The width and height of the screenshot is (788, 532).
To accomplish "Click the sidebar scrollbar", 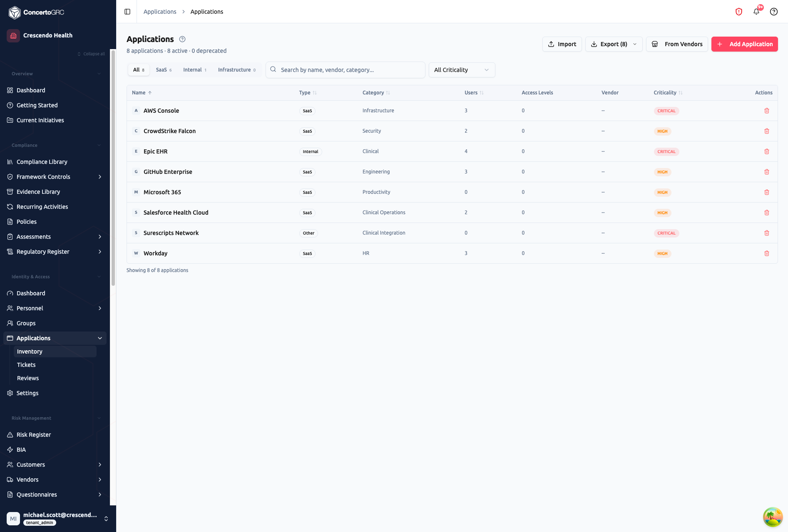I will point(113,168).
